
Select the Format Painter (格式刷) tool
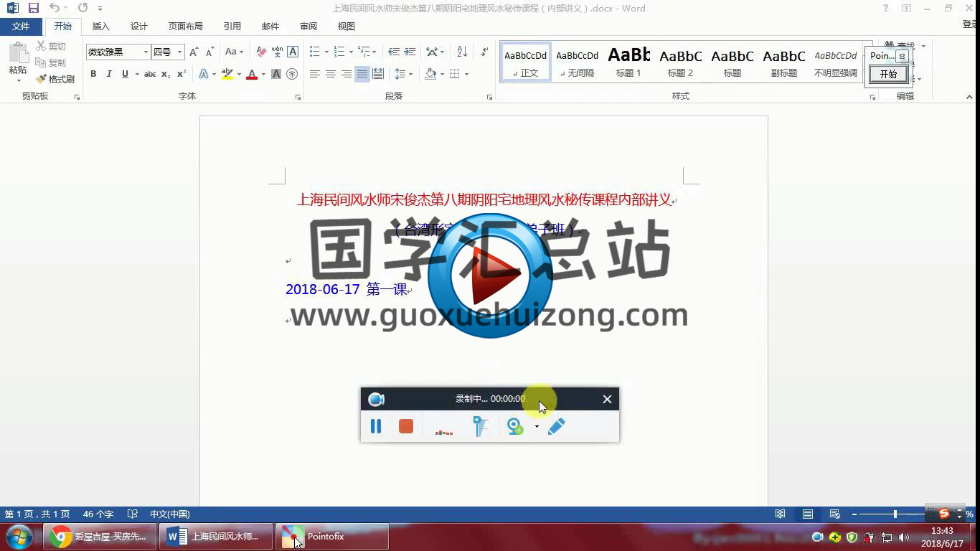[55, 79]
